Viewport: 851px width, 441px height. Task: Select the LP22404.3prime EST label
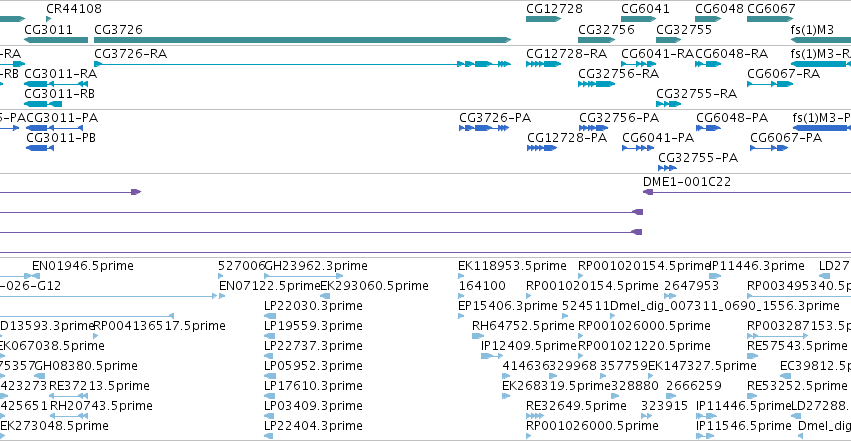313,426
